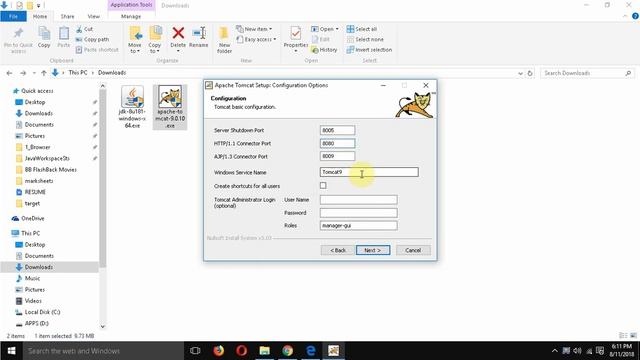Open the Move to menu
This screenshot has height=360, width=640.
pyautogui.click(x=135, y=40)
